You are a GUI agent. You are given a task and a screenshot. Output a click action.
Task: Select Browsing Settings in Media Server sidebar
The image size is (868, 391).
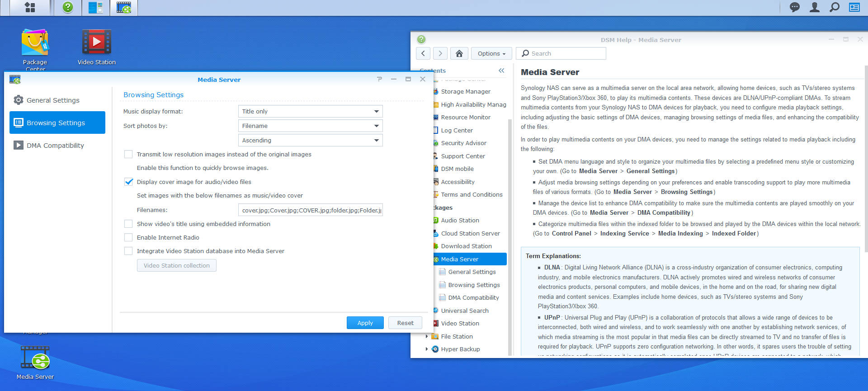[x=57, y=122]
